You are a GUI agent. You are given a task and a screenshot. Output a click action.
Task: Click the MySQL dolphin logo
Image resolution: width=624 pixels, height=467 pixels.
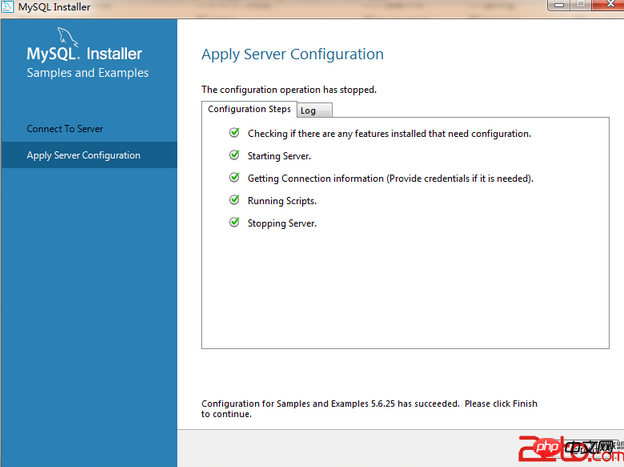pos(67,37)
